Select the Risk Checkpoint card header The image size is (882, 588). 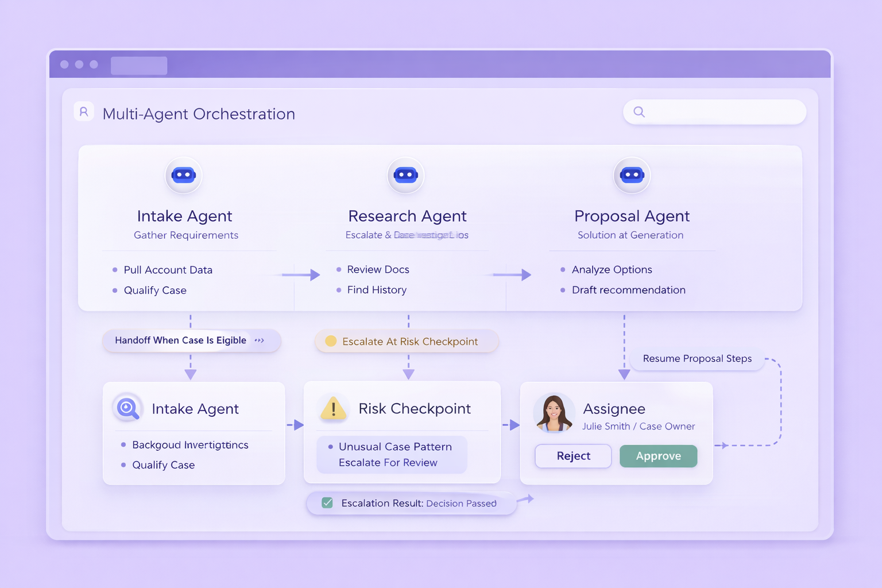pyautogui.click(x=415, y=408)
